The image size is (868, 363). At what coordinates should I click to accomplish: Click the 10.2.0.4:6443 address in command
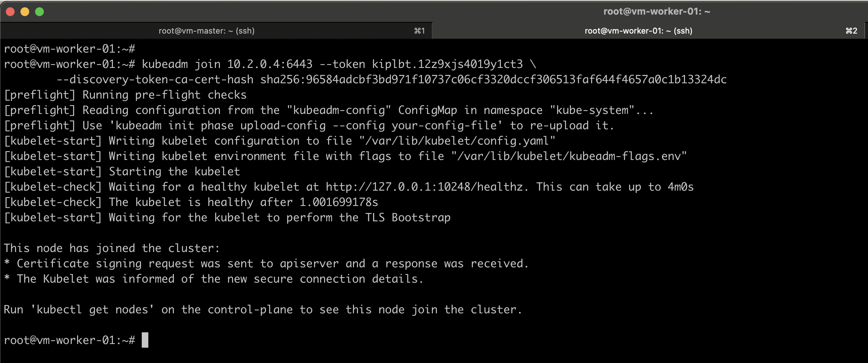coord(270,64)
